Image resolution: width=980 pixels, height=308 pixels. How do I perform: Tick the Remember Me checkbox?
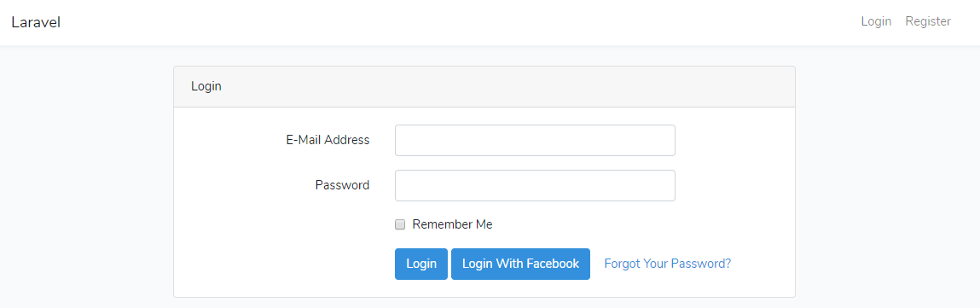coord(400,225)
